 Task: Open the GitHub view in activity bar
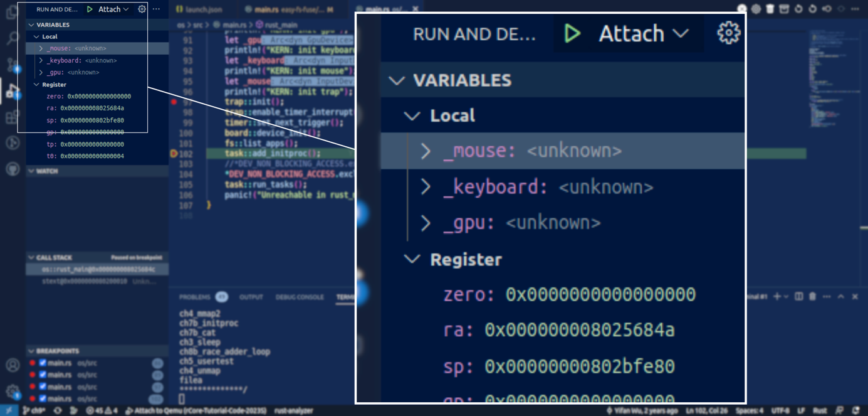tap(12, 169)
